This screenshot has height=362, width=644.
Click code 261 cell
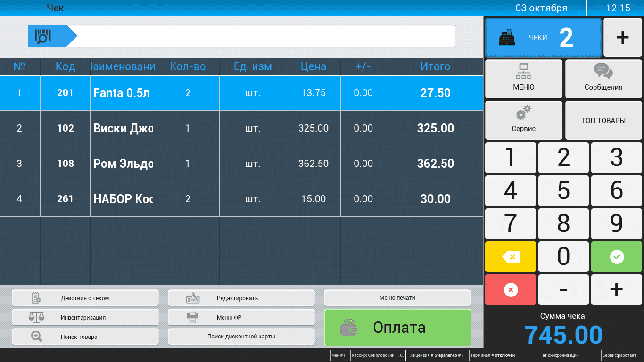(x=65, y=199)
